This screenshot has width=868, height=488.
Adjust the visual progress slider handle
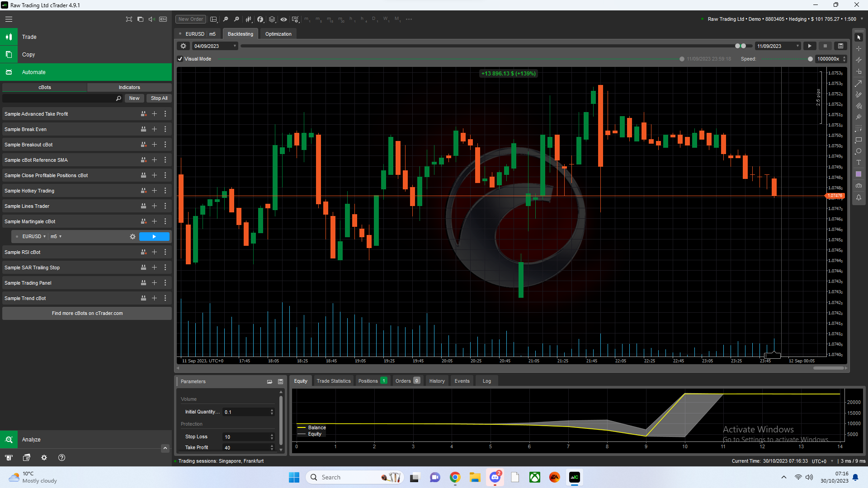click(682, 59)
